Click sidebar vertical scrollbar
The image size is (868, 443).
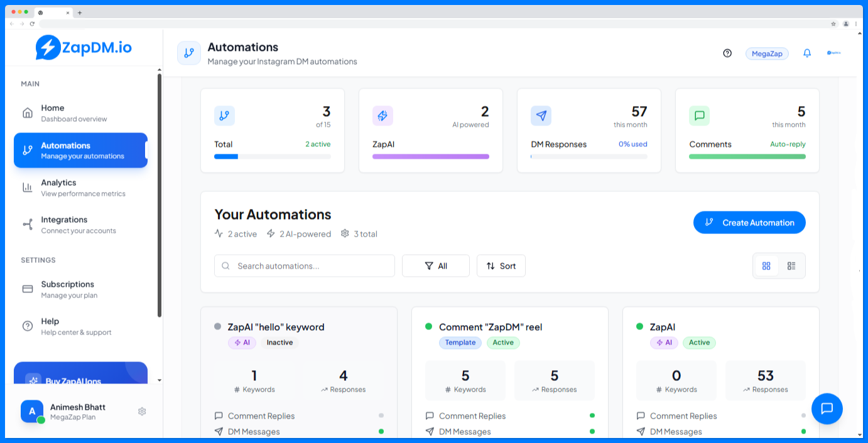pyautogui.click(x=160, y=195)
